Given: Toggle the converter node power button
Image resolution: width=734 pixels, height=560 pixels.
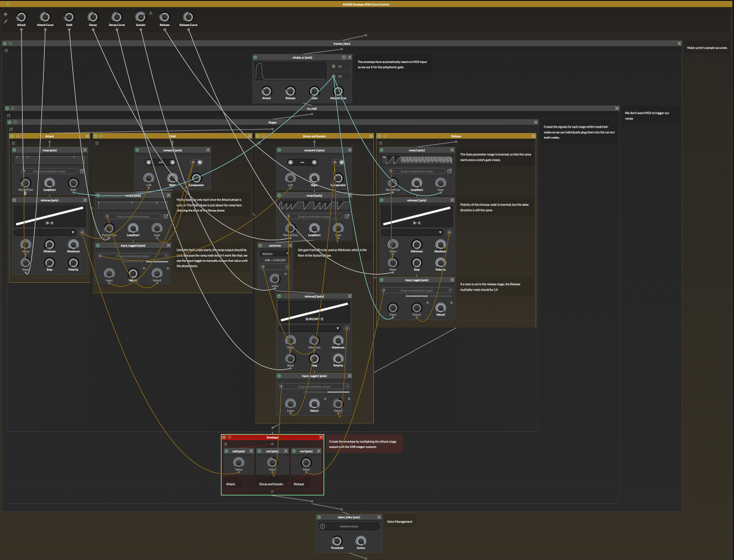Looking at the screenshot, I should [x=260, y=245].
